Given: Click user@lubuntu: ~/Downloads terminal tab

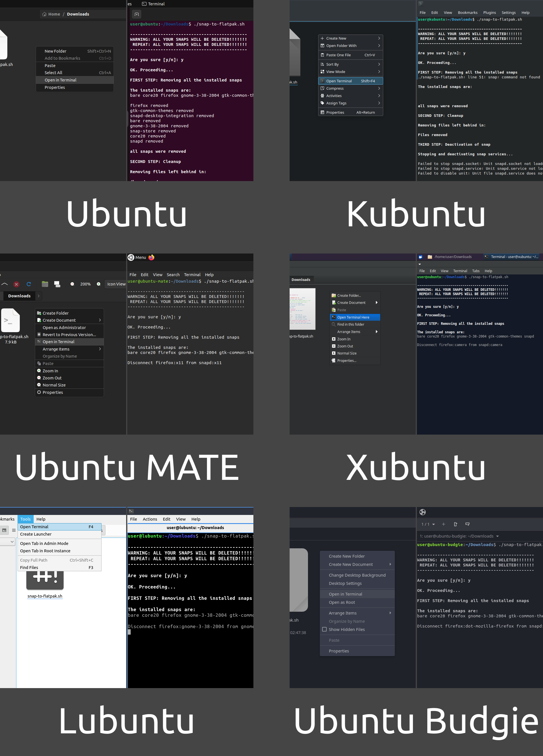Looking at the screenshot, I should (195, 528).
